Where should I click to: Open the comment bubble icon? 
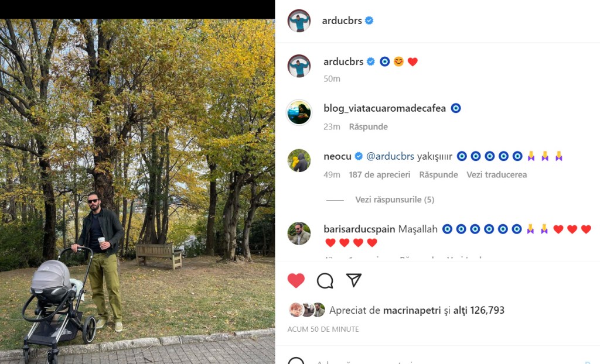pyautogui.click(x=325, y=281)
